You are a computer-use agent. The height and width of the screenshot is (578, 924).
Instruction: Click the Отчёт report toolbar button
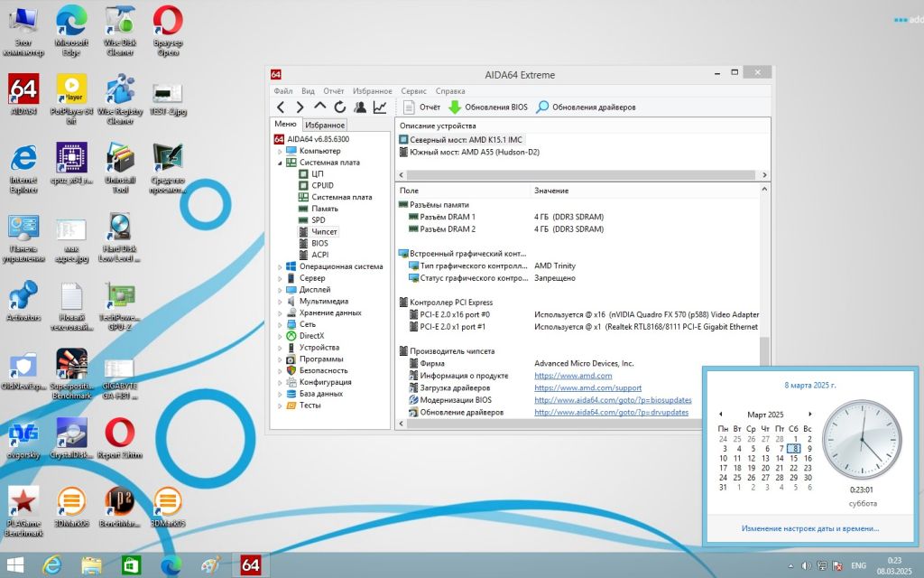422,107
